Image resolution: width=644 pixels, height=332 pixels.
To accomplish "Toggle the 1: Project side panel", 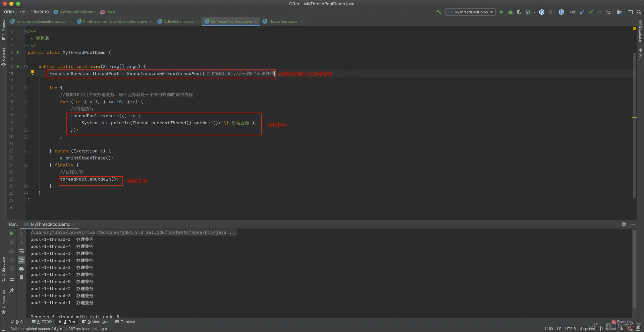I will click(x=3, y=30).
